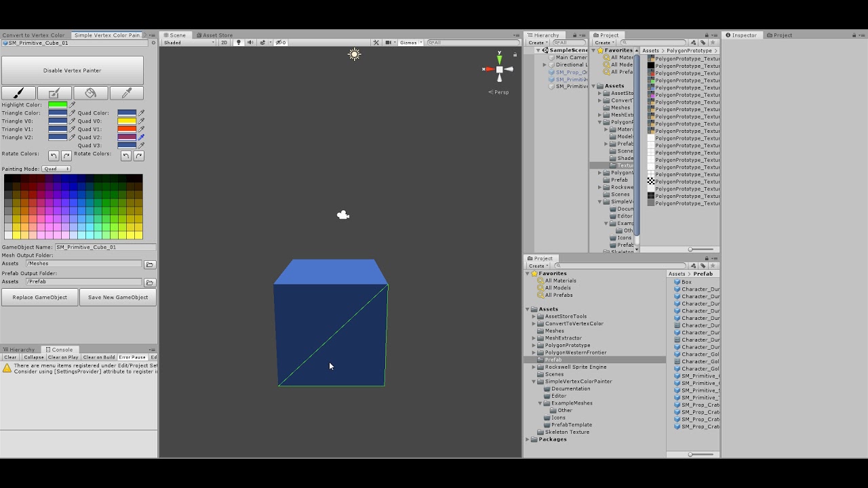The height and width of the screenshot is (488, 868).
Task: Switch to the Convert to Vertex Color tab
Action: (x=33, y=35)
